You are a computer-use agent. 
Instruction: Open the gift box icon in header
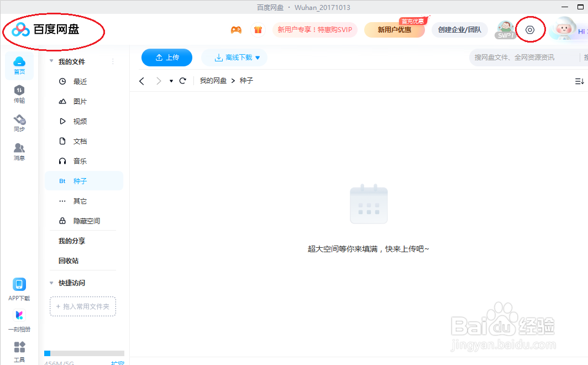tap(258, 30)
